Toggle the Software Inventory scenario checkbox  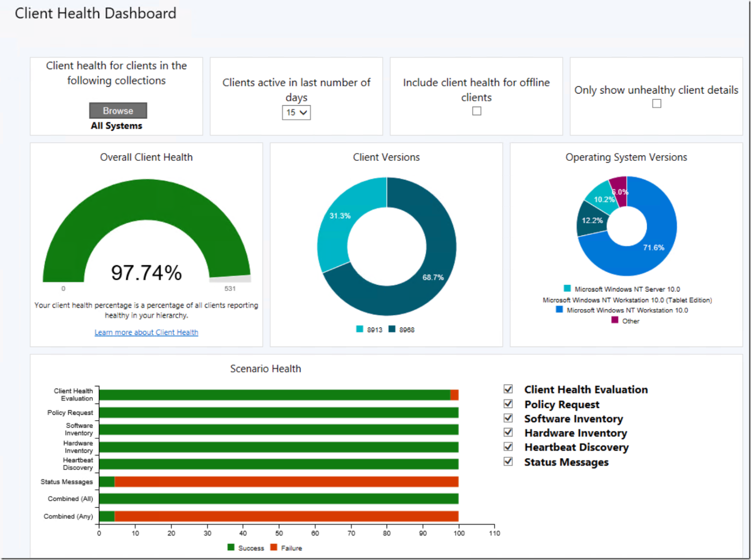508,418
